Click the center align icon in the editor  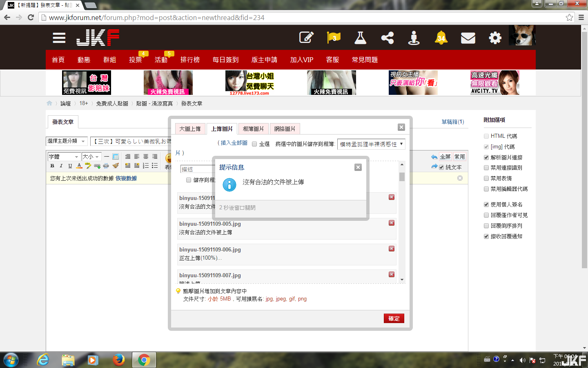coord(146,157)
